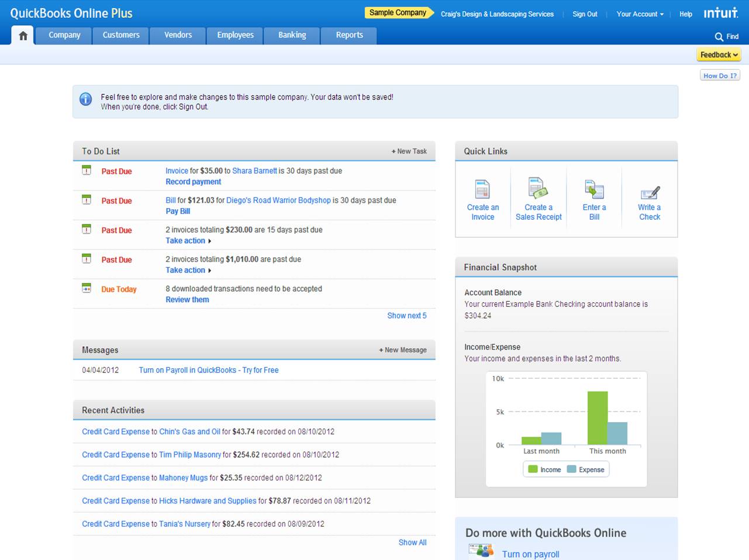Click the Bill link for $121.03

coord(170,200)
